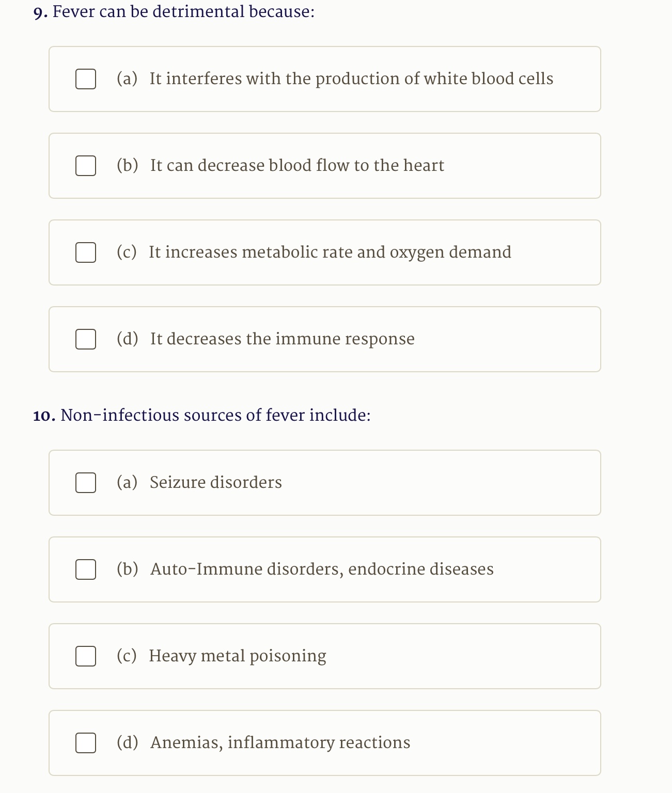
Task: Select the Seizure disorders answer card
Action: pyautogui.click(x=324, y=482)
